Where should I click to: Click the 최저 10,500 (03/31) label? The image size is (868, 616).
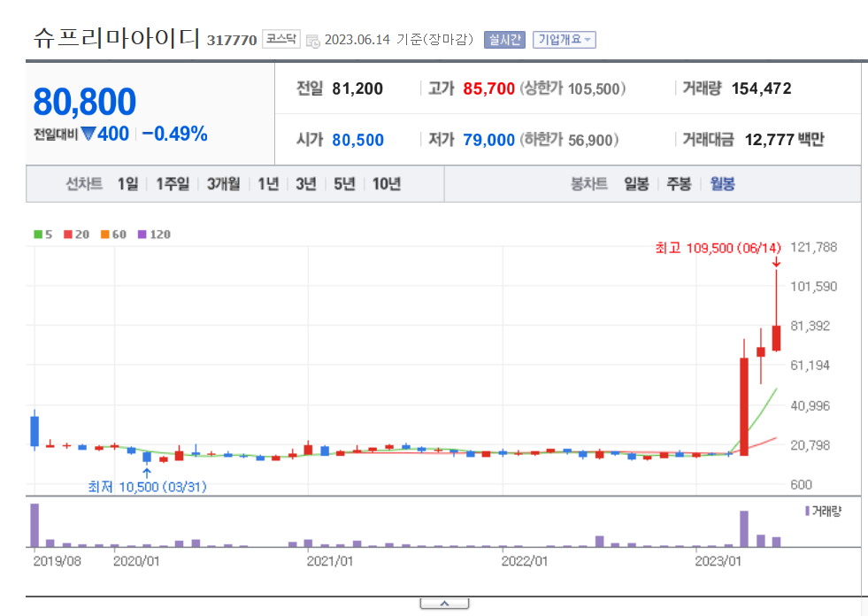[x=147, y=487]
